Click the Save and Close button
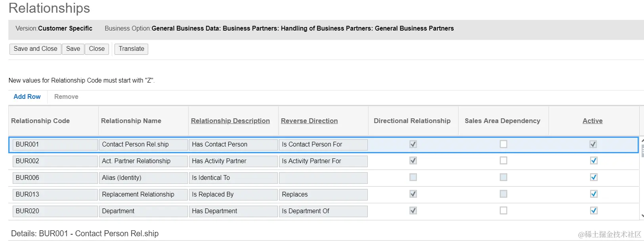This screenshot has width=644, height=241. (x=35, y=49)
